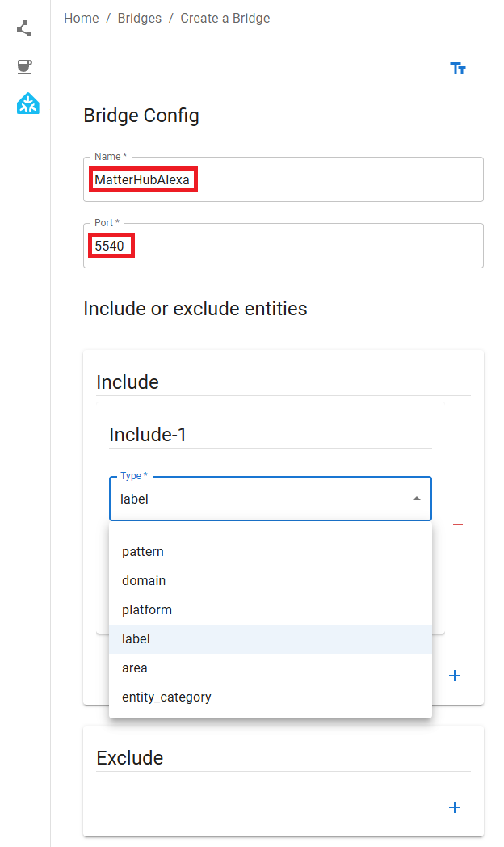Remove Include-1 with the red minus icon

(x=458, y=525)
